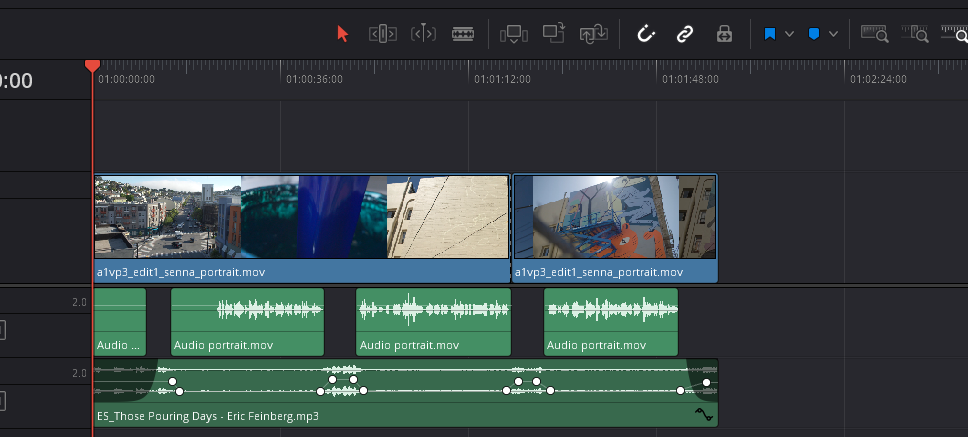This screenshot has width=968, height=437.
Task: Click the Replace Clip icon
Action: pos(594,34)
